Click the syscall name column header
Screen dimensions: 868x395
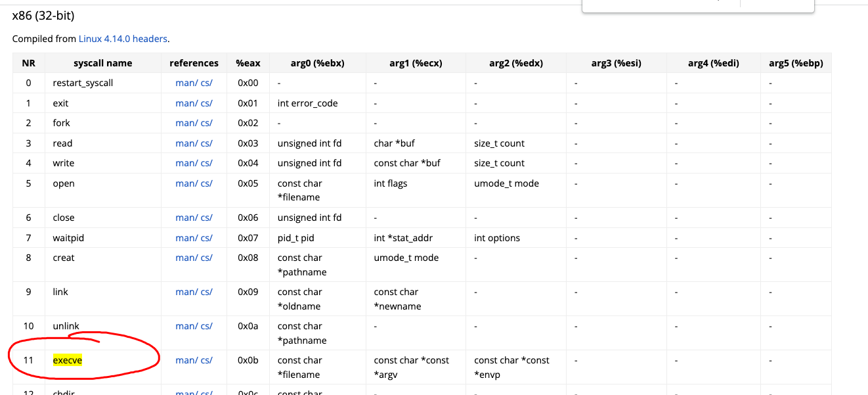[x=102, y=63]
